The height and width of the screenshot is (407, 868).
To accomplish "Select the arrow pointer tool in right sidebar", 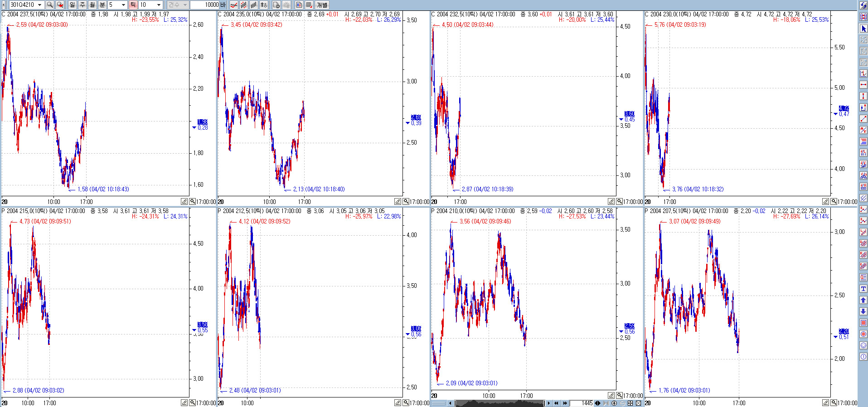I will click(x=863, y=28).
